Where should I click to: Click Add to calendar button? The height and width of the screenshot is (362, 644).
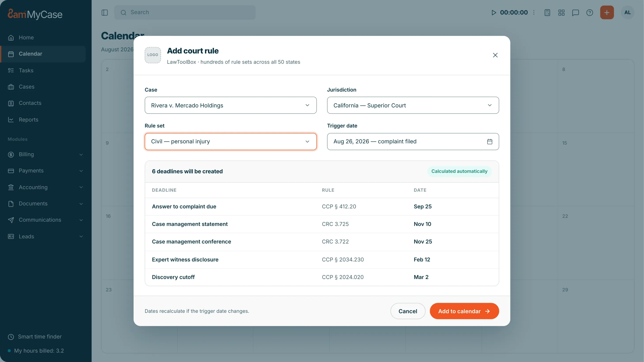click(x=464, y=311)
